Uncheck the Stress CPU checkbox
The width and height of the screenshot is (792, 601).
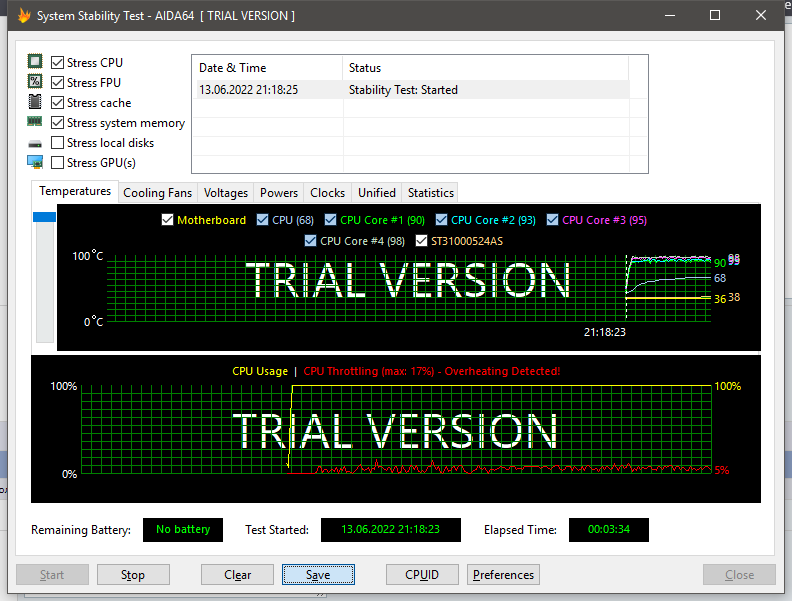58,63
